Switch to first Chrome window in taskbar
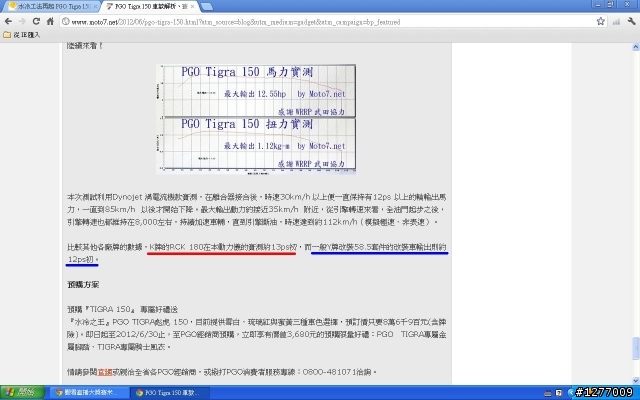The width and height of the screenshot is (640, 400). pos(88,393)
